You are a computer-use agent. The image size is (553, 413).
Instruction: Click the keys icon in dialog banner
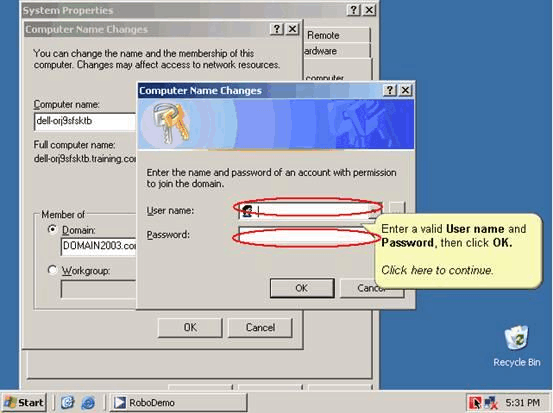point(171,123)
